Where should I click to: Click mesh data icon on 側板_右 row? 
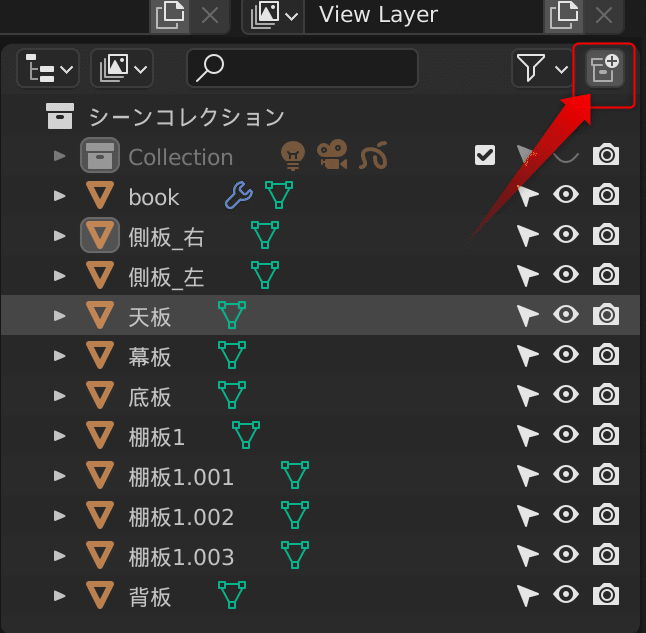click(265, 235)
